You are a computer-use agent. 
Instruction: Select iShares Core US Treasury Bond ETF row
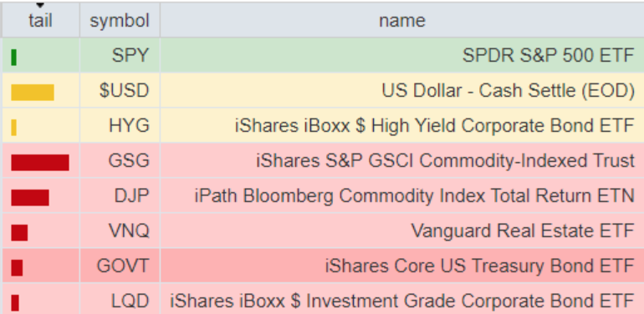pos(322,266)
